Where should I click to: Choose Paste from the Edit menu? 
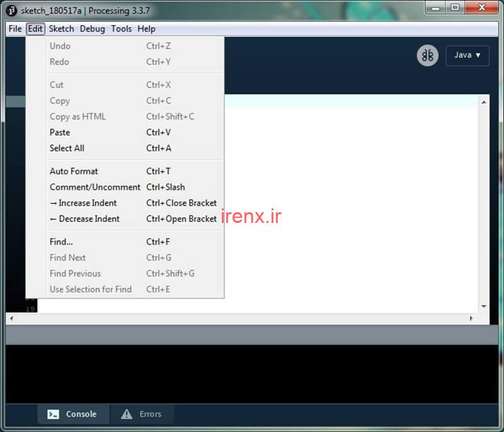(x=60, y=133)
